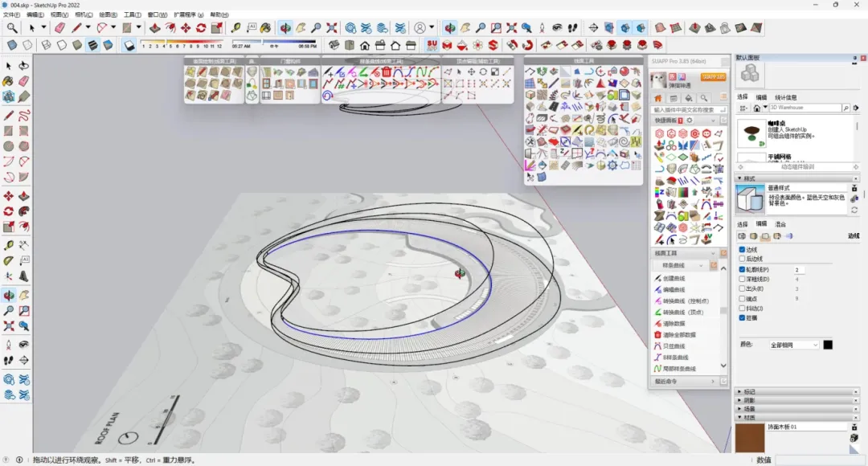Click the black edge color swatch
Image resolution: width=868 pixels, height=466 pixels.
[x=827, y=344]
